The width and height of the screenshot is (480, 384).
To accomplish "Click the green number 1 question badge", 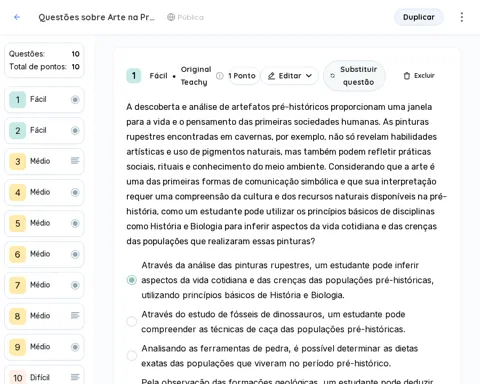I will 134,76.
